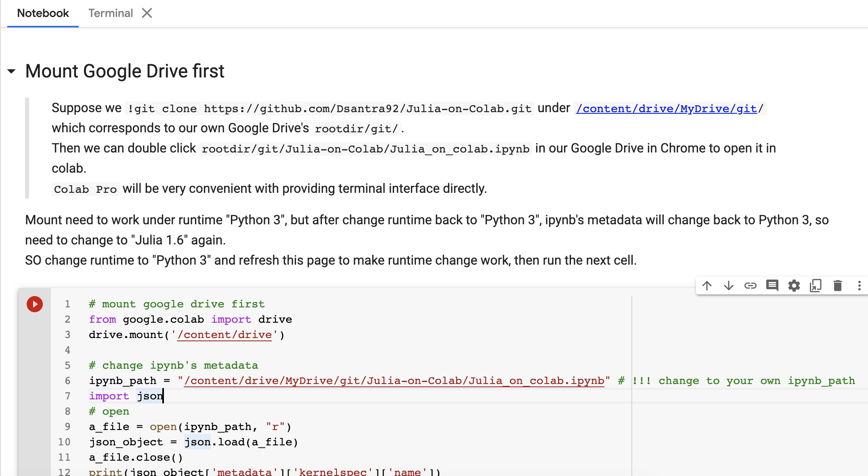Screen dimensions: 868x476
Task: Switch to the Notebook tab
Action: click(43, 13)
